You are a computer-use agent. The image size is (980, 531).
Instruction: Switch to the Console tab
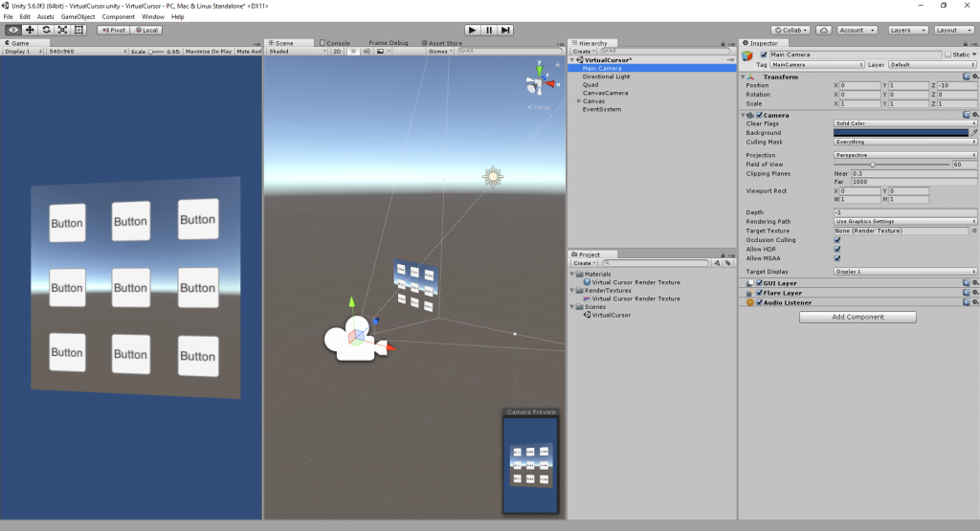click(338, 43)
